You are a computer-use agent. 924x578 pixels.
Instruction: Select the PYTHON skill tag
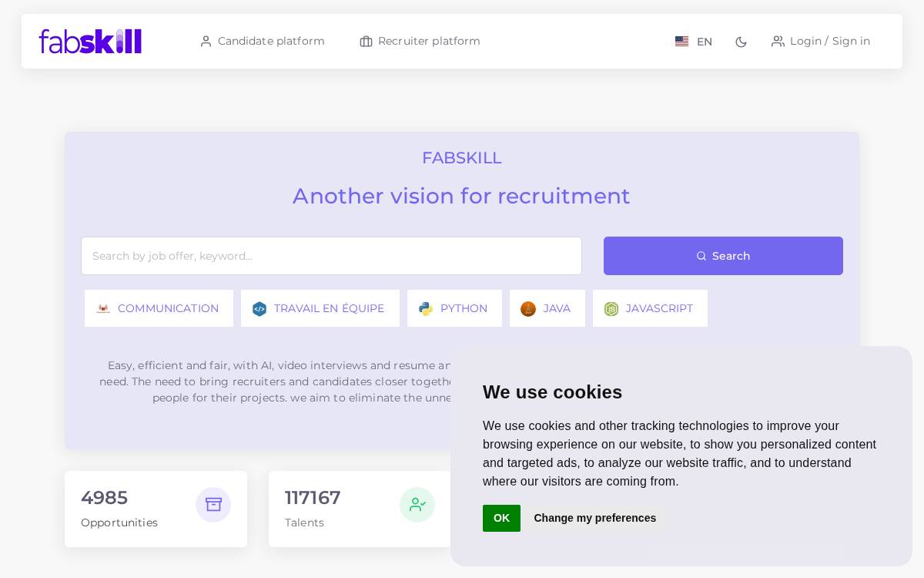454,308
